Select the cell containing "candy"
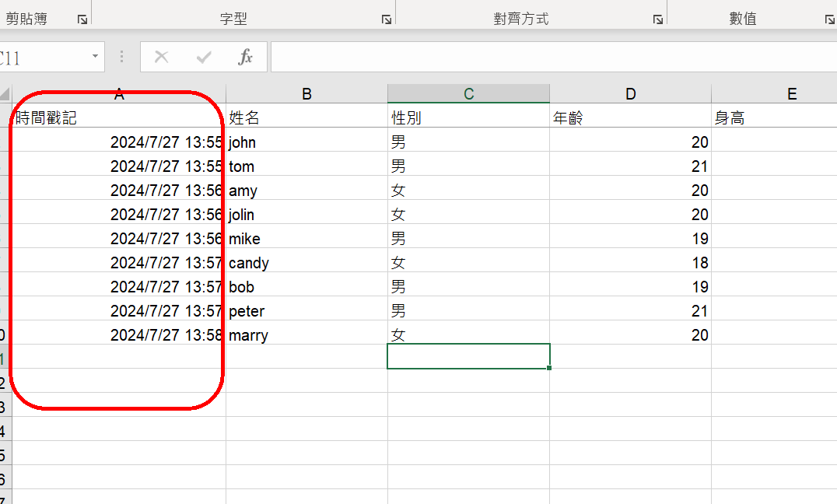Viewport: 837px width, 504px height. click(x=306, y=263)
